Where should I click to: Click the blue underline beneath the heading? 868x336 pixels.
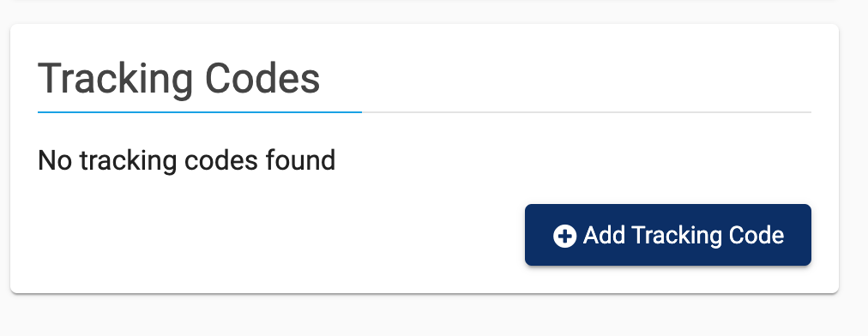199,111
